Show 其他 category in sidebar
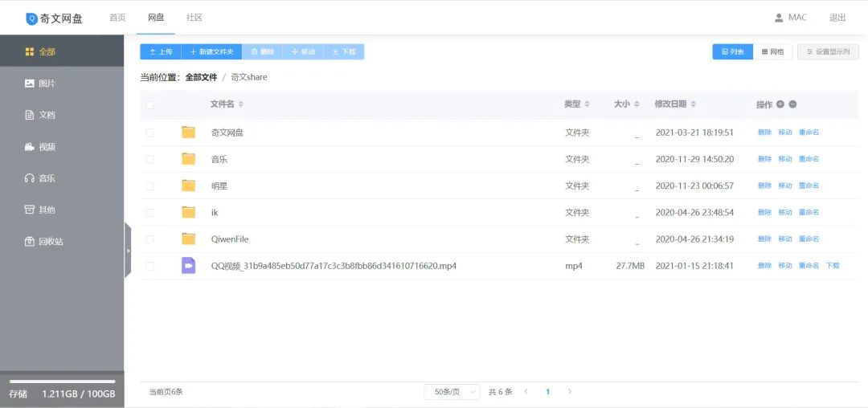Screen dimensions: 868x408 pyautogui.click(x=62, y=210)
